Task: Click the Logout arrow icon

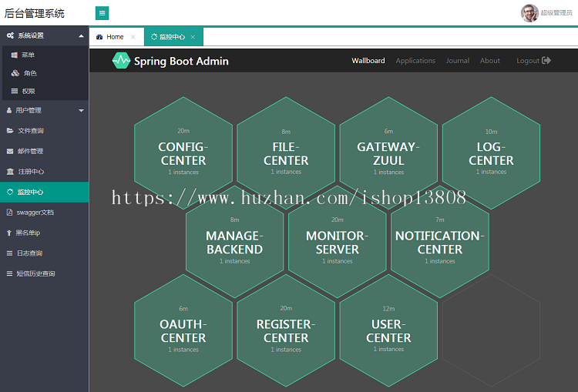Action: coord(546,60)
